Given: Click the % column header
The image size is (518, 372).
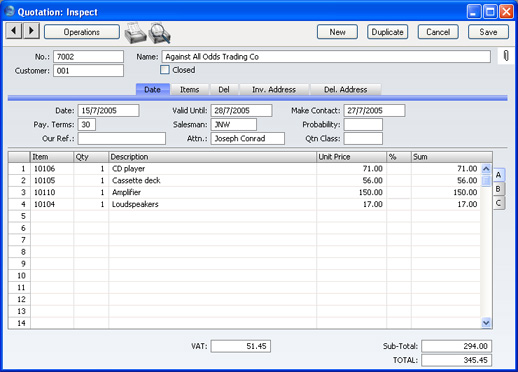Looking at the screenshot, I should point(399,157).
